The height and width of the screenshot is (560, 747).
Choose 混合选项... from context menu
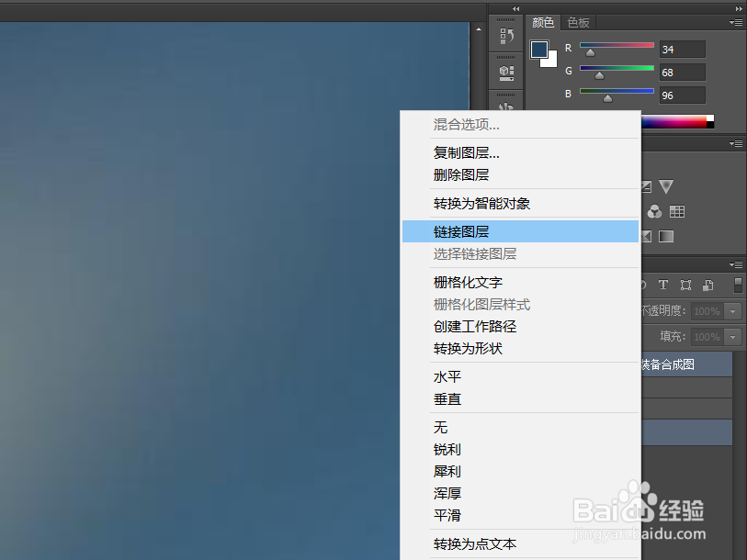tap(520, 125)
